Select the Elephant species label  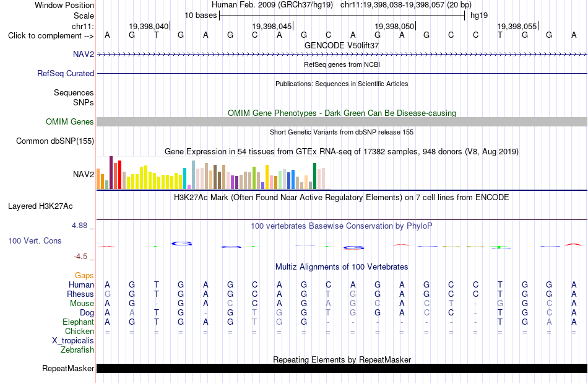coord(78,322)
